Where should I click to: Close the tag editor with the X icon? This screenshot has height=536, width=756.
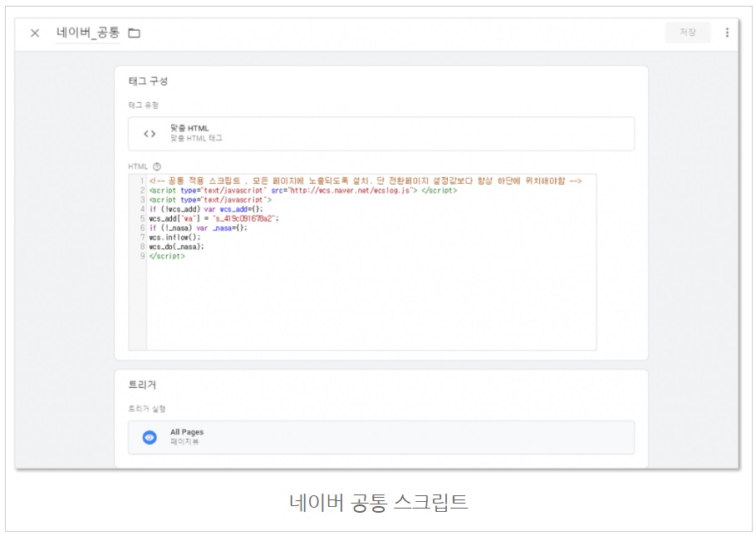[35, 33]
